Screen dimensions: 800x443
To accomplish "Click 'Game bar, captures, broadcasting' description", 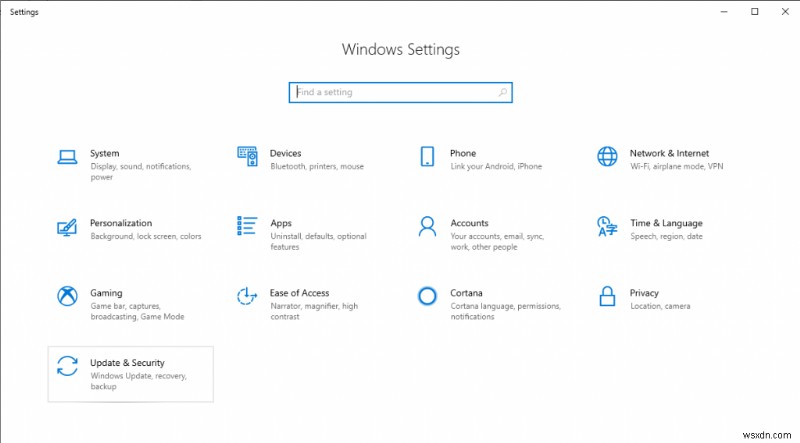I will 137,311.
